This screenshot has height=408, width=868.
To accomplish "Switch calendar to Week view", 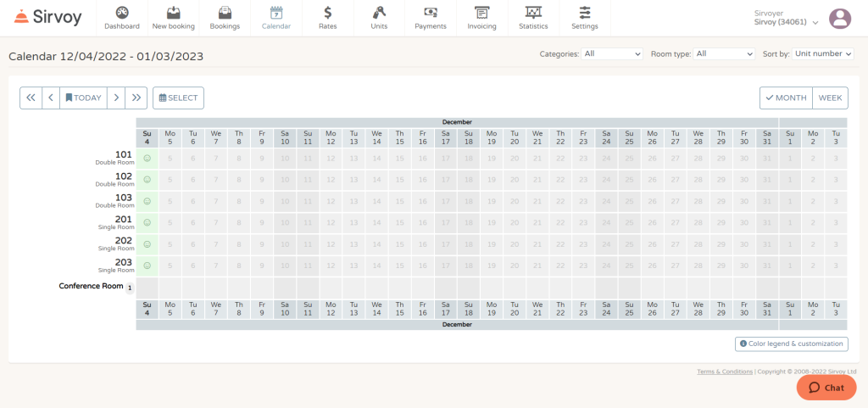I will pyautogui.click(x=830, y=98).
